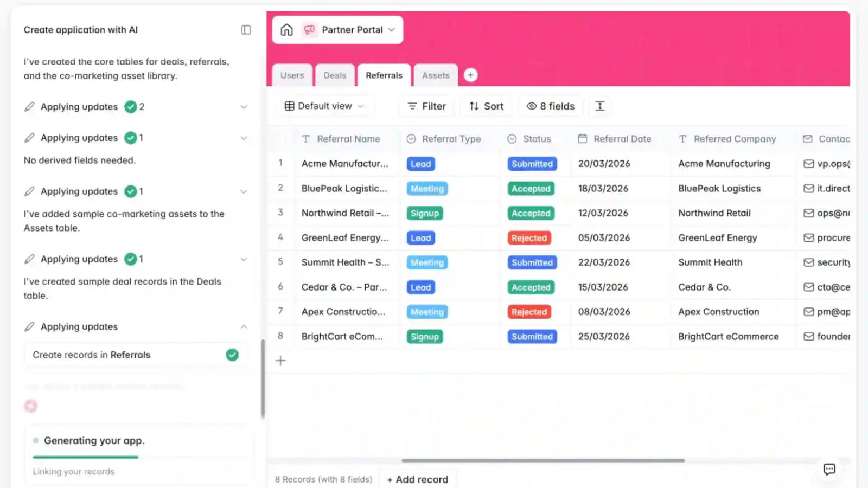Click the Sort toolbar button
The height and width of the screenshot is (488, 868).
487,106
